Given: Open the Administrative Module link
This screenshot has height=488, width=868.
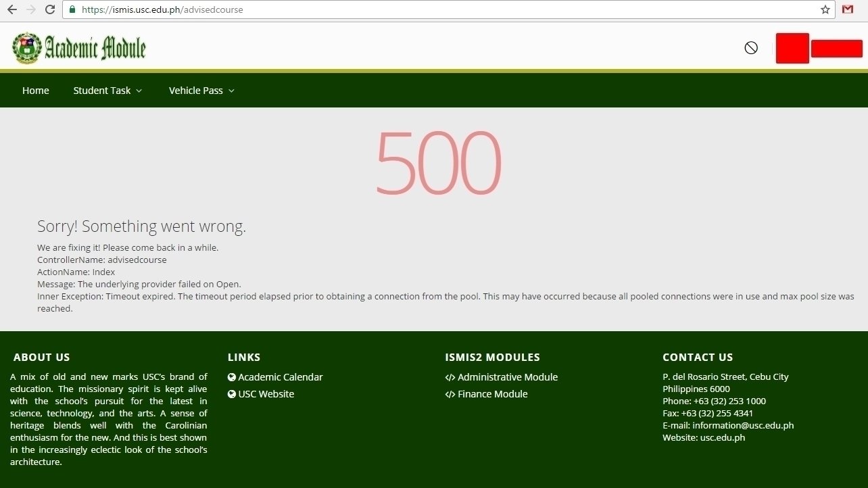Looking at the screenshot, I should click(x=507, y=377).
